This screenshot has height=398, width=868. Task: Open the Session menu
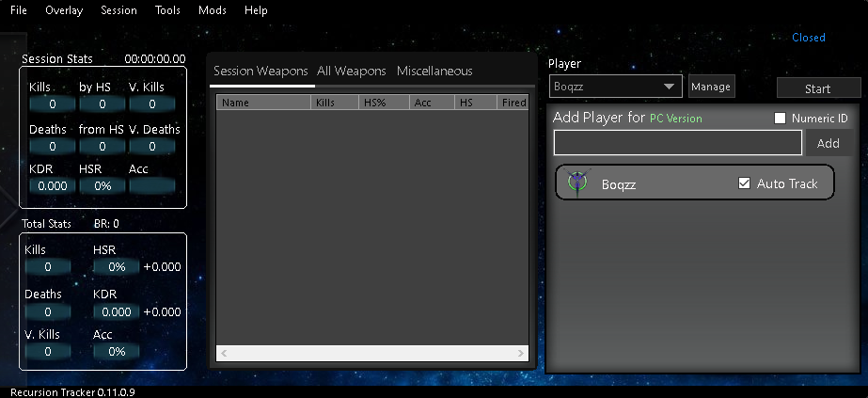pos(118,10)
